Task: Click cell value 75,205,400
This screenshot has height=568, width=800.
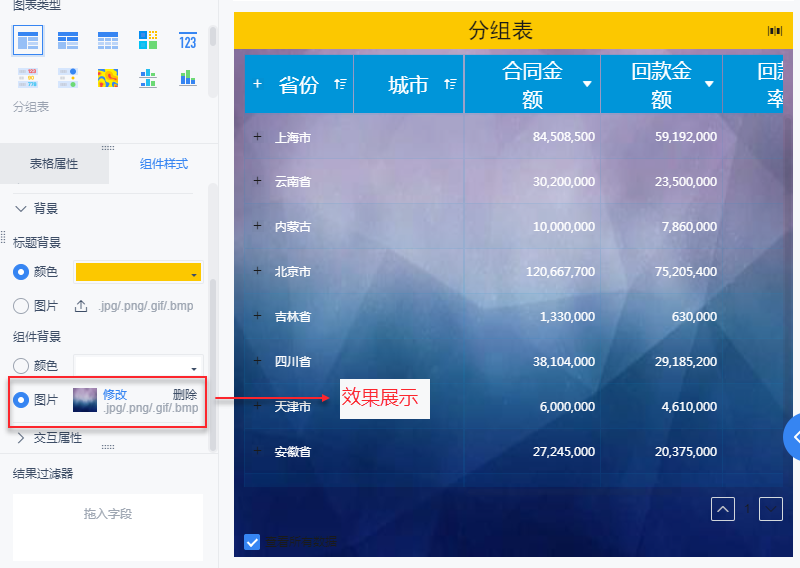Action: point(686,271)
